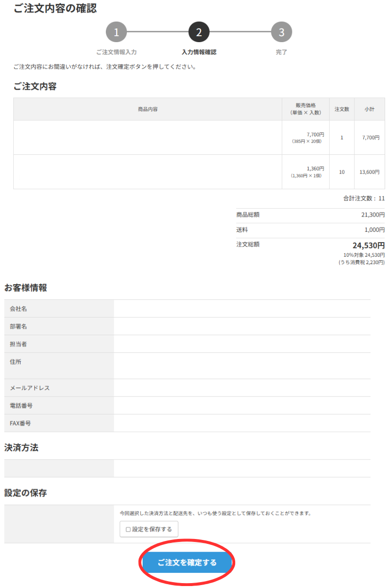Click step 3 circle labeled 完了

point(282,32)
